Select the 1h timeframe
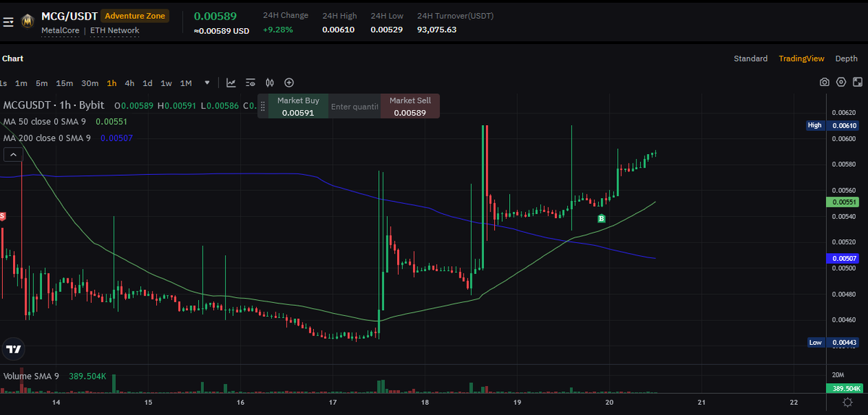Screen dimensions: 868x415 coord(111,83)
